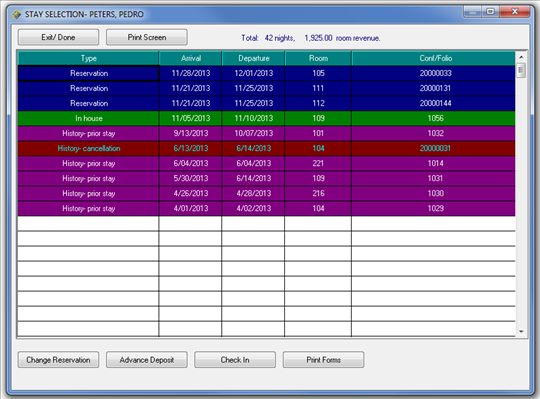Click confirmation number 20000144
540x399 pixels.
pyautogui.click(x=434, y=103)
